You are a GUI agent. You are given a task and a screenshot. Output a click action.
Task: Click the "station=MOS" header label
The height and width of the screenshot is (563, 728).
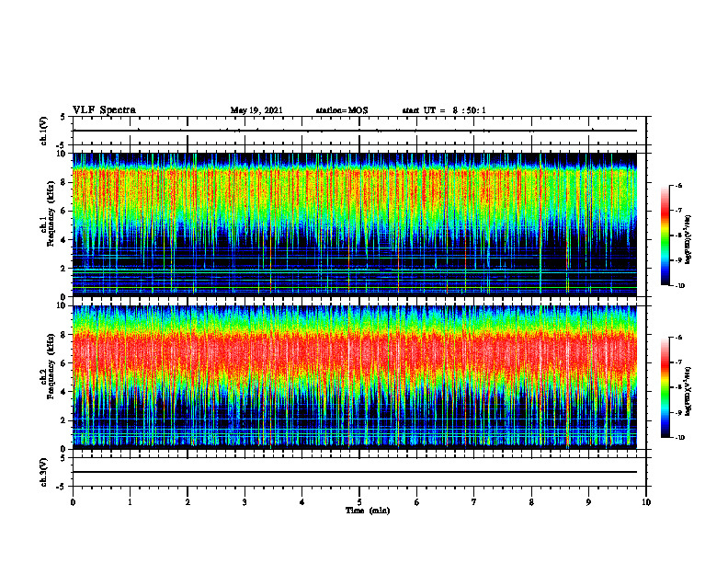pyautogui.click(x=342, y=110)
